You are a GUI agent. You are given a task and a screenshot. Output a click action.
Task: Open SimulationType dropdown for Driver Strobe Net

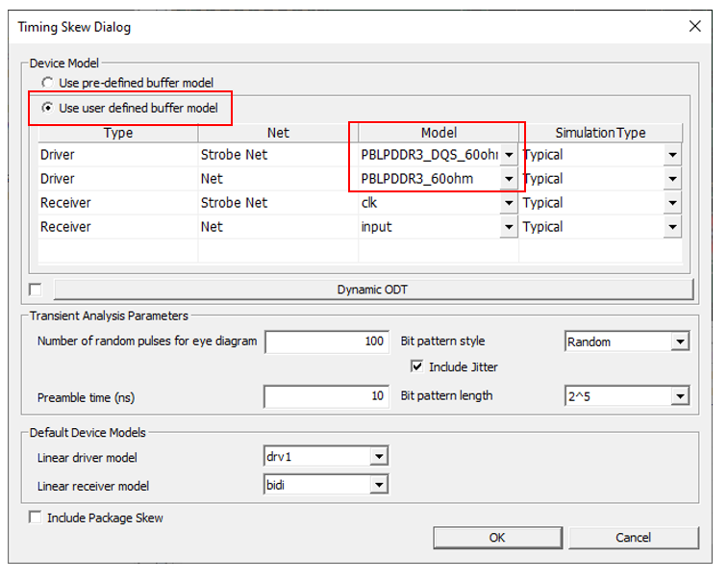(671, 155)
